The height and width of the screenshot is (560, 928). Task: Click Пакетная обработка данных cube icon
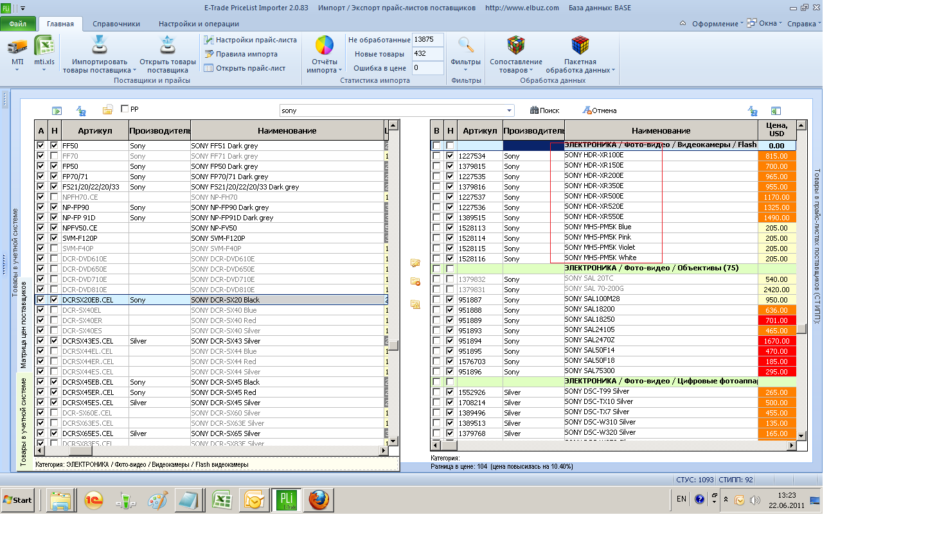[580, 46]
